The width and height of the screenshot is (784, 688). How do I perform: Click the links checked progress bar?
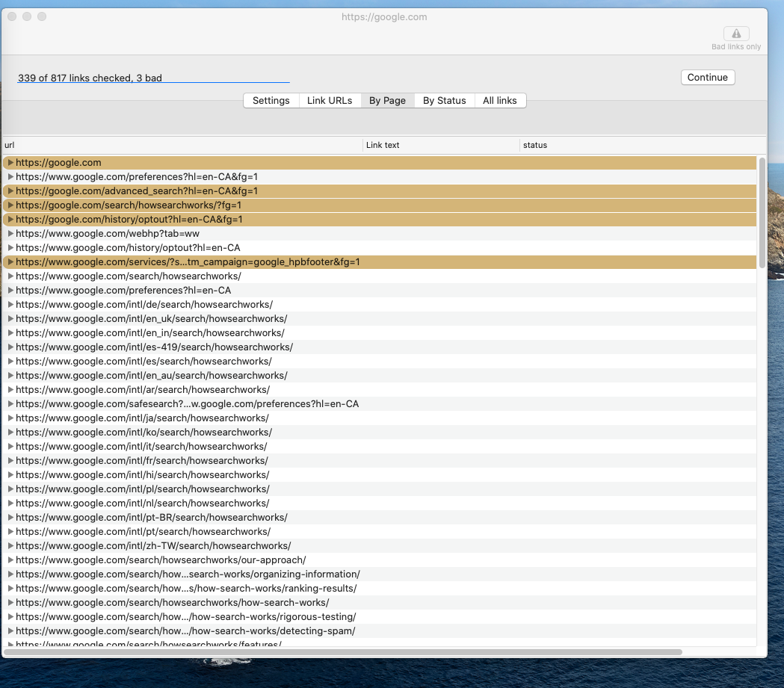click(x=153, y=82)
